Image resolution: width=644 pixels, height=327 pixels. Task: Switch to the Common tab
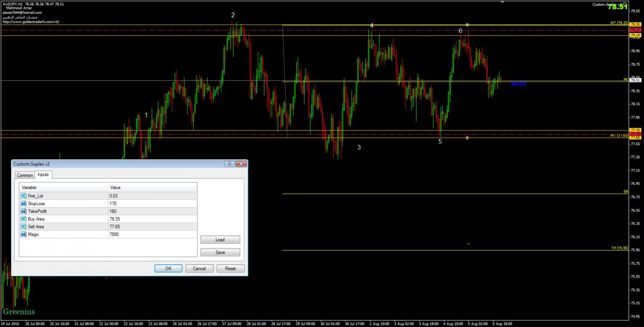(x=25, y=175)
